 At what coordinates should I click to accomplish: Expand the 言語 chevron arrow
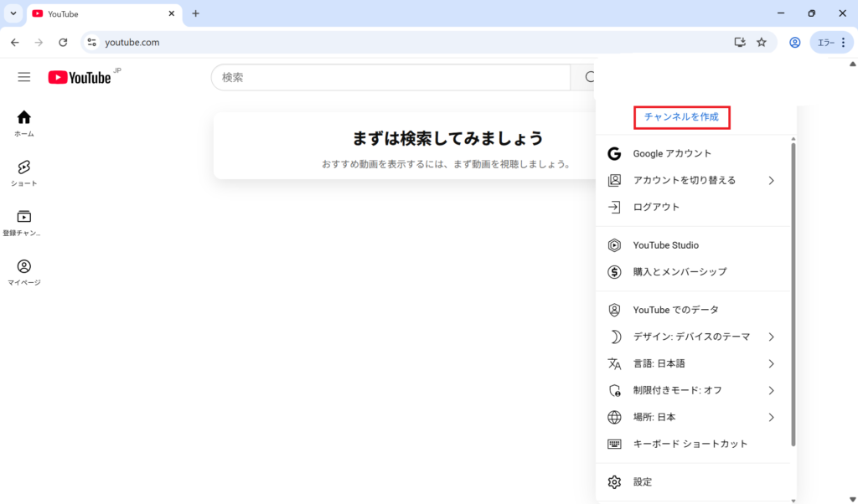click(x=771, y=363)
